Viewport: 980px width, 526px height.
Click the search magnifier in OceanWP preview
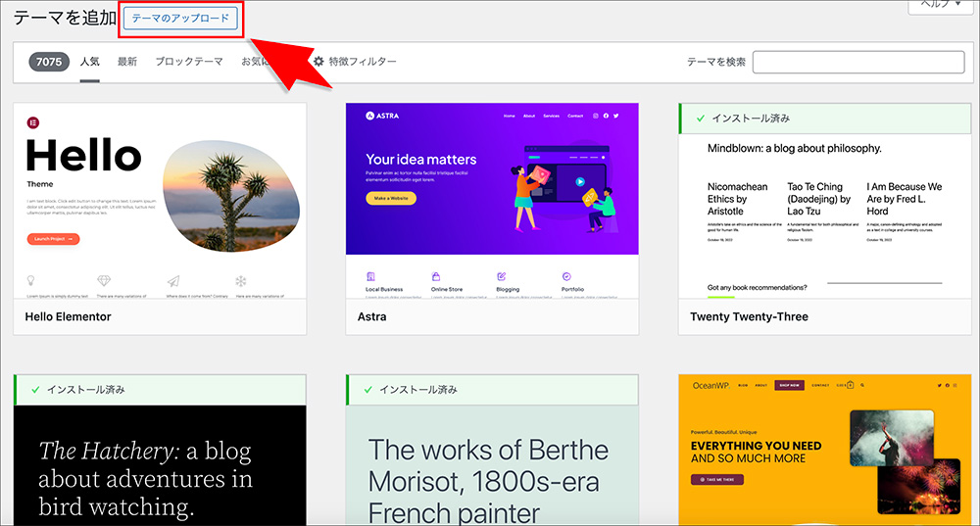(860, 385)
